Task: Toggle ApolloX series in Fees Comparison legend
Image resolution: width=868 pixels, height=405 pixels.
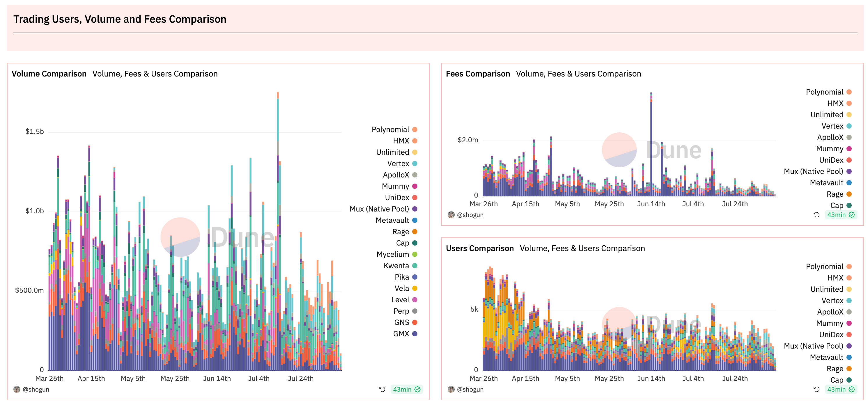Action: click(x=834, y=137)
